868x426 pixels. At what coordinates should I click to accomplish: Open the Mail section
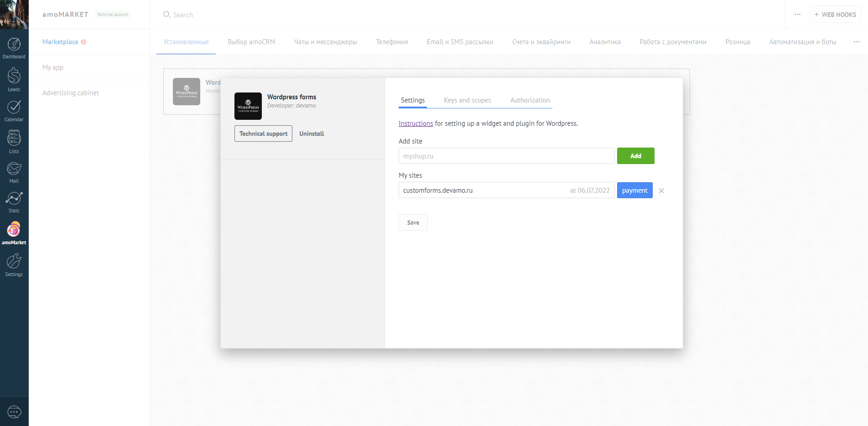pos(14,173)
